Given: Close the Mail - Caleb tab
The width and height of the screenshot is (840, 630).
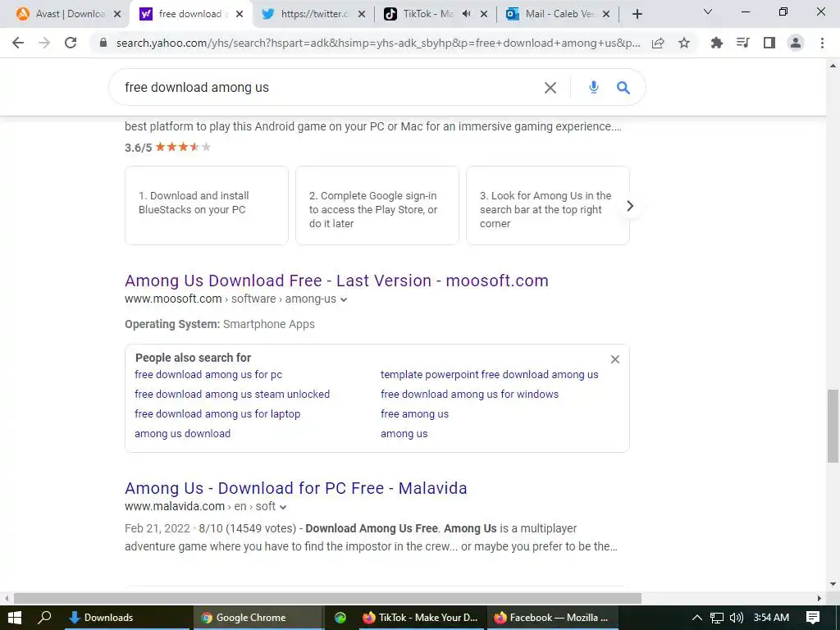Looking at the screenshot, I should point(606,15).
